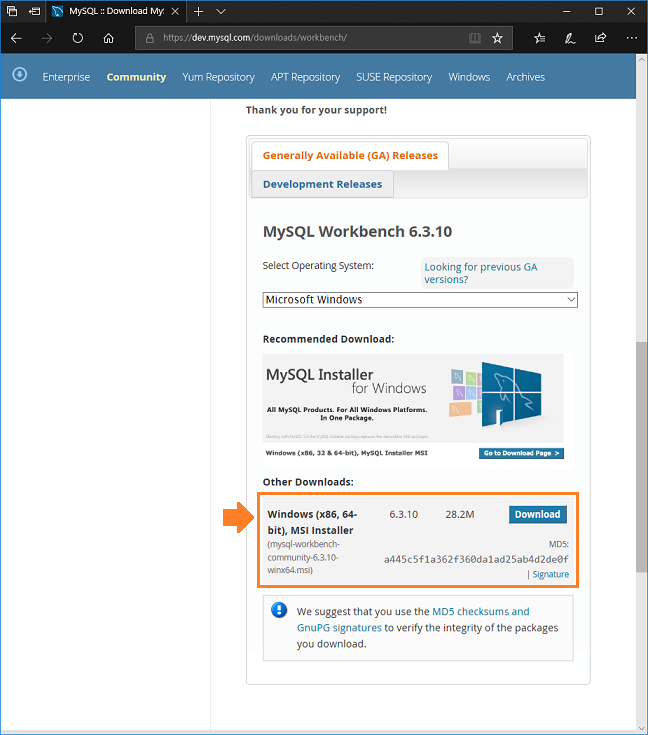Click the browser Back arrow
The image size is (648, 735).
[x=16, y=38]
